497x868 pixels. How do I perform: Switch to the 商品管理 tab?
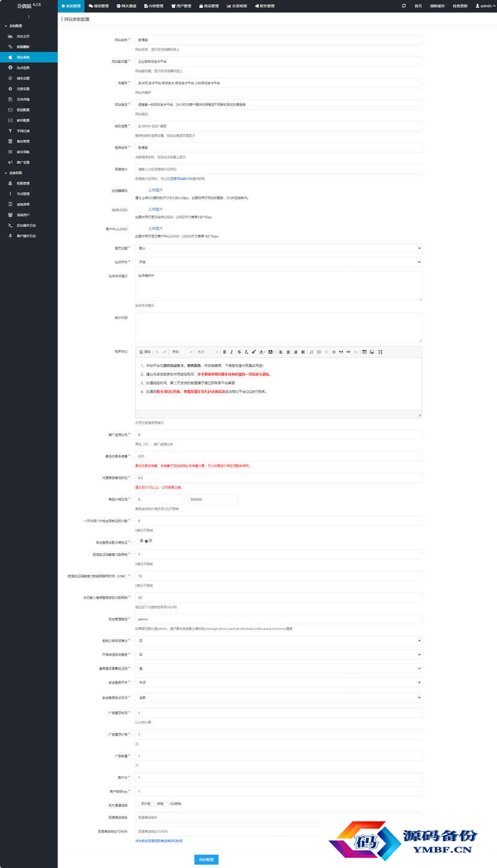pos(209,5)
